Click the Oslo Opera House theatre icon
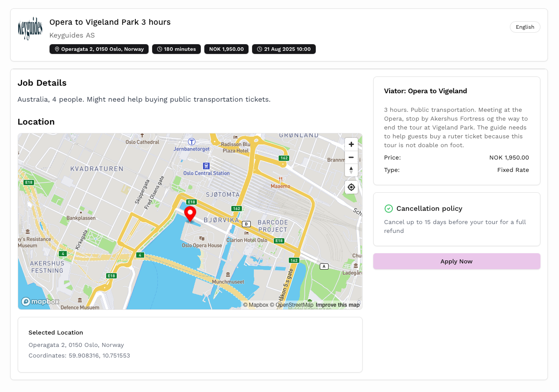 [202, 238]
